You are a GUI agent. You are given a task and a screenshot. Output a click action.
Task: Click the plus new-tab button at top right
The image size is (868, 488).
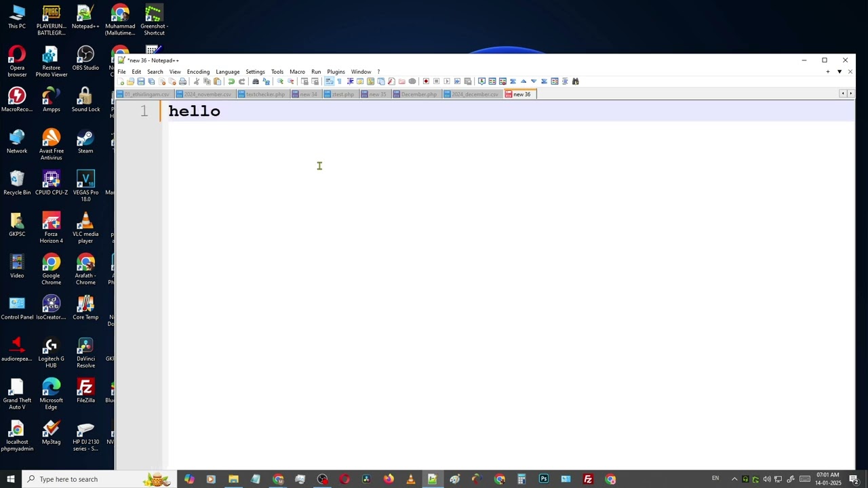click(827, 72)
